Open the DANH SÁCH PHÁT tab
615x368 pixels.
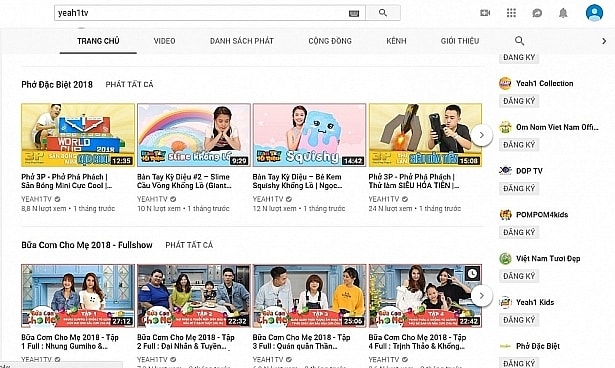pyautogui.click(x=242, y=41)
